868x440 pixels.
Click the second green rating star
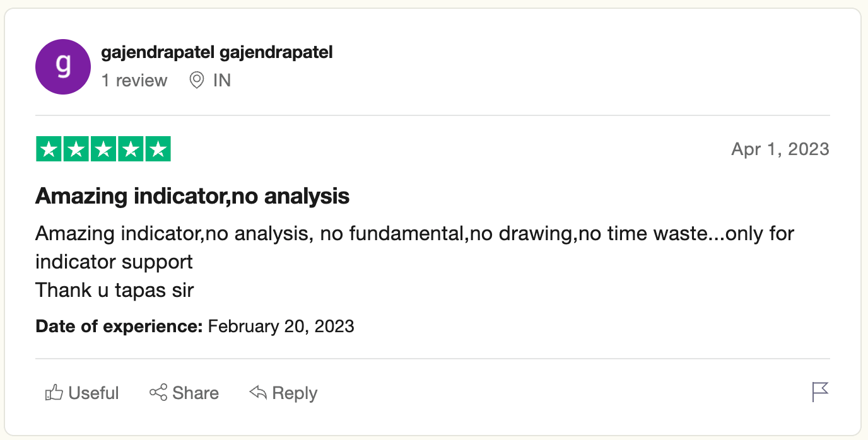pos(76,149)
